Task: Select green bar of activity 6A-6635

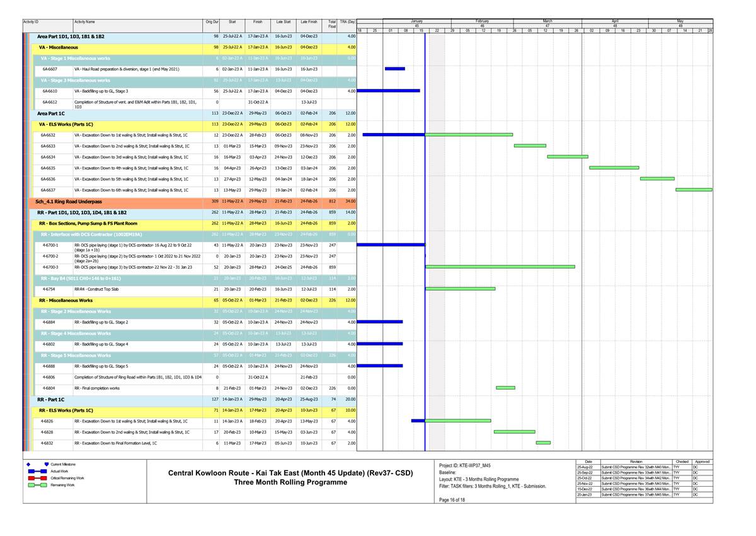Action: pos(614,168)
